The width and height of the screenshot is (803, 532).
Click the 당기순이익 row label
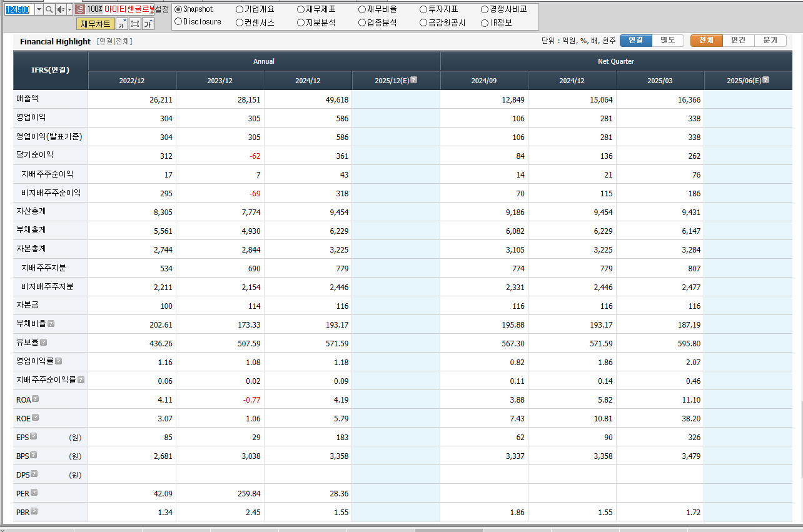click(35, 154)
